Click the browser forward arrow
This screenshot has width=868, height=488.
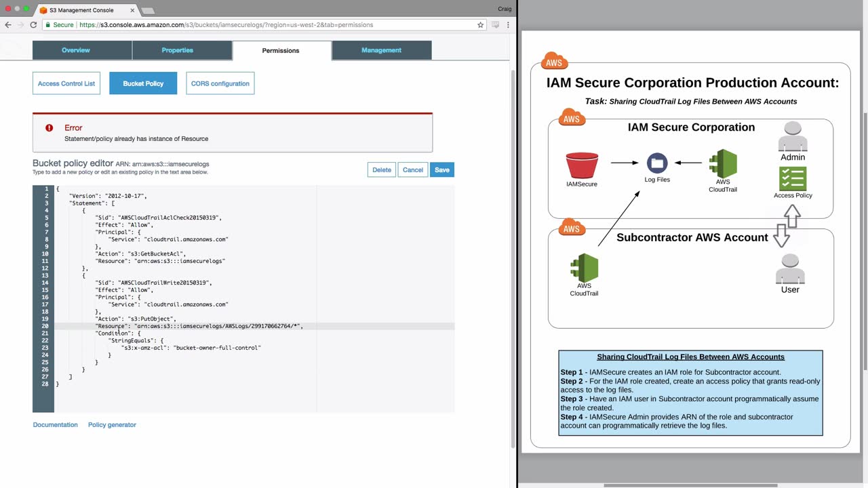point(20,25)
